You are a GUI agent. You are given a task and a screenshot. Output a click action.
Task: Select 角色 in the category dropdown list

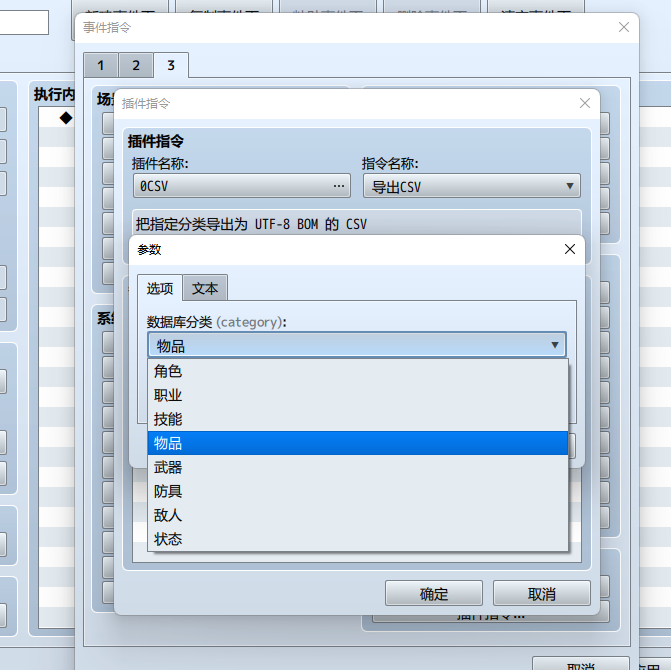(x=358, y=371)
